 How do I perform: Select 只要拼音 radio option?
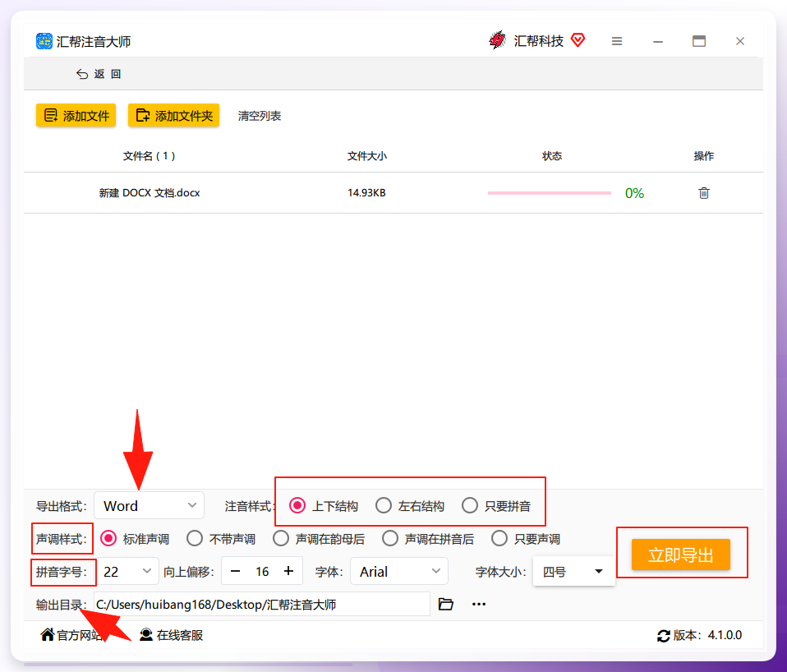[x=496, y=506]
